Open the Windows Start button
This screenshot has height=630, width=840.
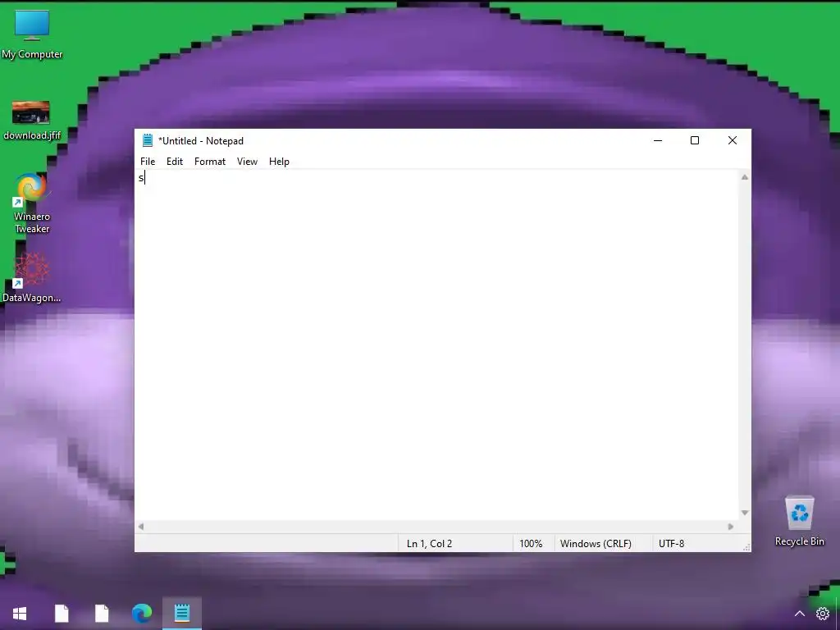(x=20, y=614)
